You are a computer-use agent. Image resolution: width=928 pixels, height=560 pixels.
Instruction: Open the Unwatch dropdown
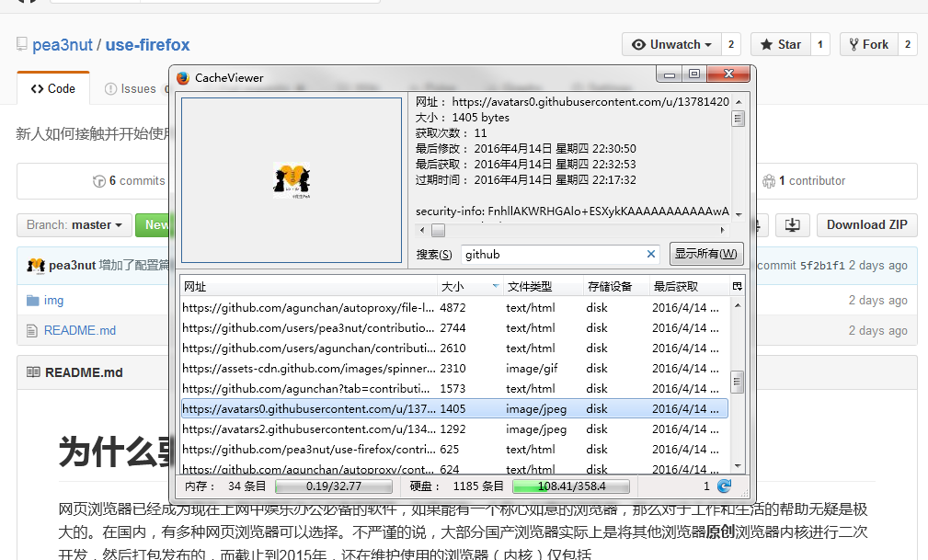[671, 44]
